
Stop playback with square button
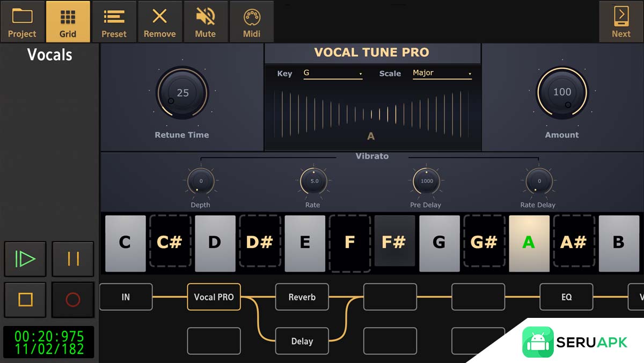[25, 299]
